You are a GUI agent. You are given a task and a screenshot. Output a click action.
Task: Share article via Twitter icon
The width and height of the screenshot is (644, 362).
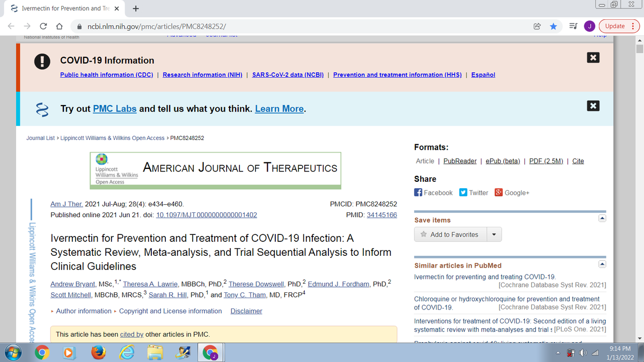[x=463, y=193]
